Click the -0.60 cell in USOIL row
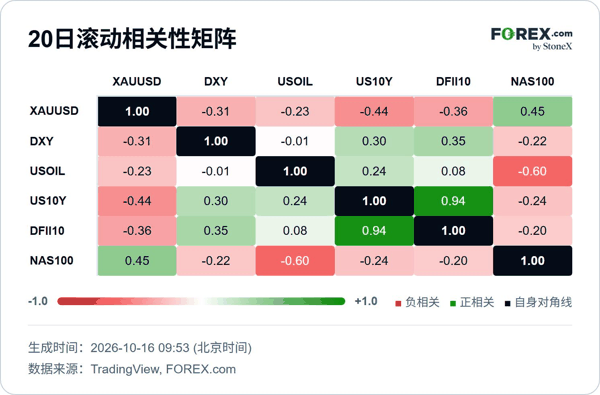 pyautogui.click(x=533, y=171)
